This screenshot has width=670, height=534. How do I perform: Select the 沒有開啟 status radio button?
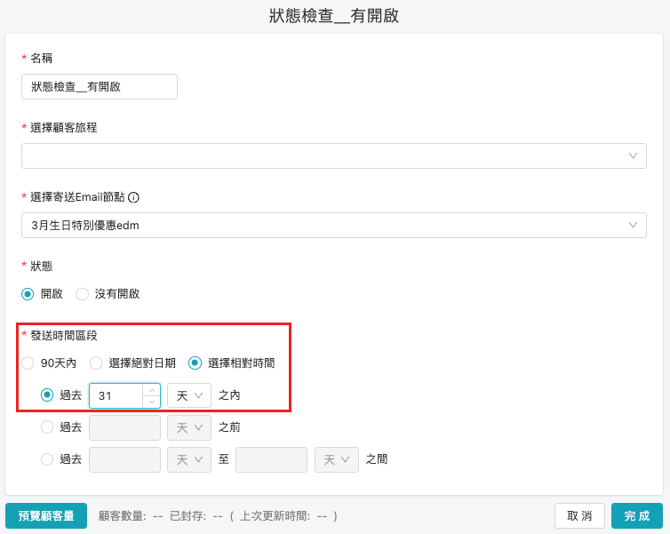point(83,295)
